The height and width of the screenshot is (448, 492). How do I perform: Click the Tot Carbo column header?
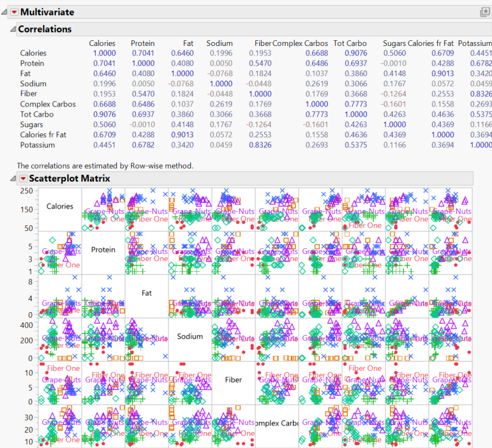(348, 43)
